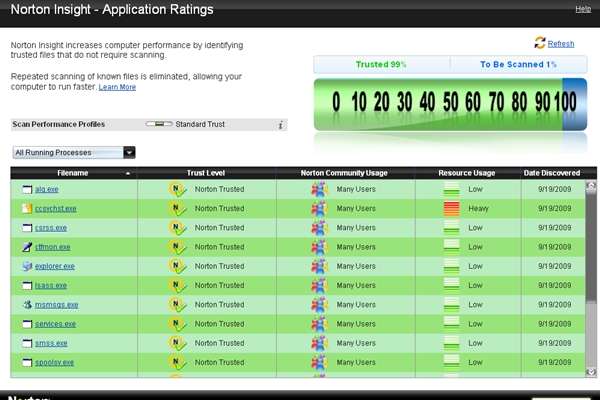The image size is (600, 400).
Task: Open the ccsvchst.exe file link
Action: (x=55, y=209)
